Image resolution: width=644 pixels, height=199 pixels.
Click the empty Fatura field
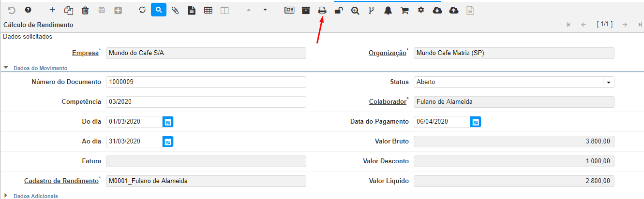(206, 161)
